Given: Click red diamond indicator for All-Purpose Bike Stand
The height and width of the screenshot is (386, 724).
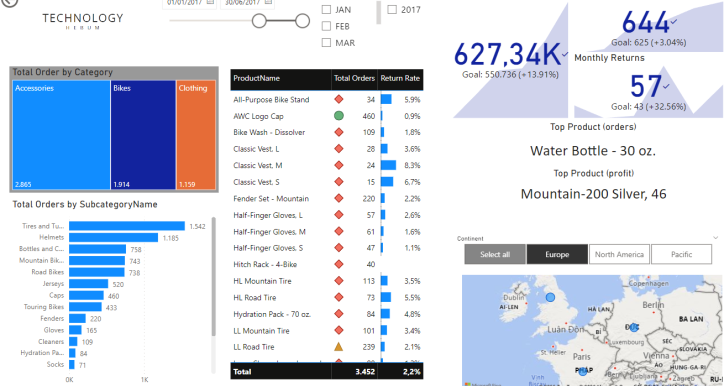Looking at the screenshot, I should tap(338, 99).
